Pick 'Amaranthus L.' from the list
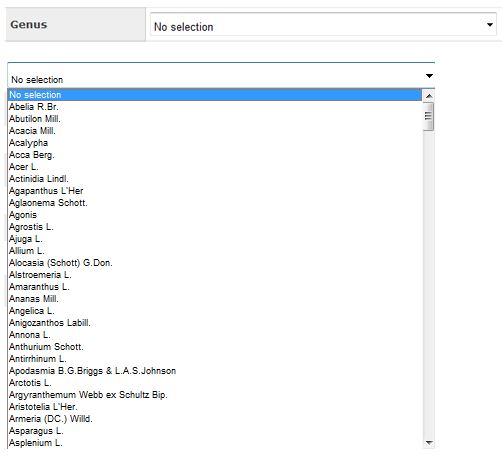502x467 pixels. tap(215, 287)
